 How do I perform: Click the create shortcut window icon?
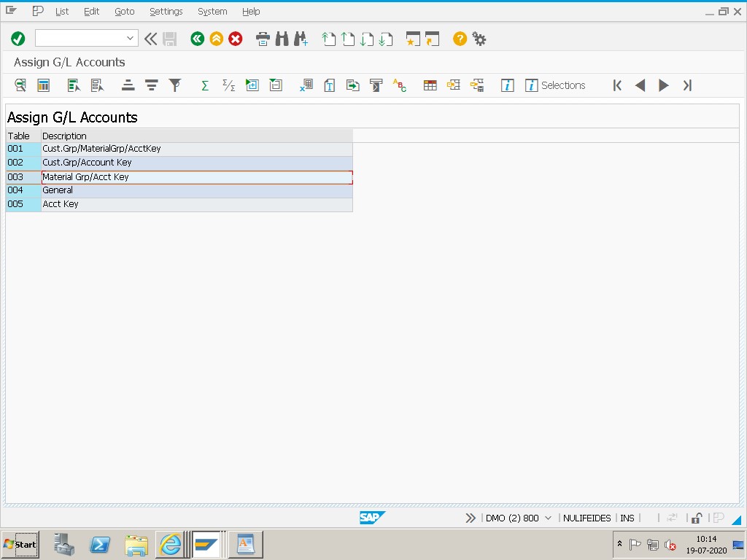coord(432,39)
